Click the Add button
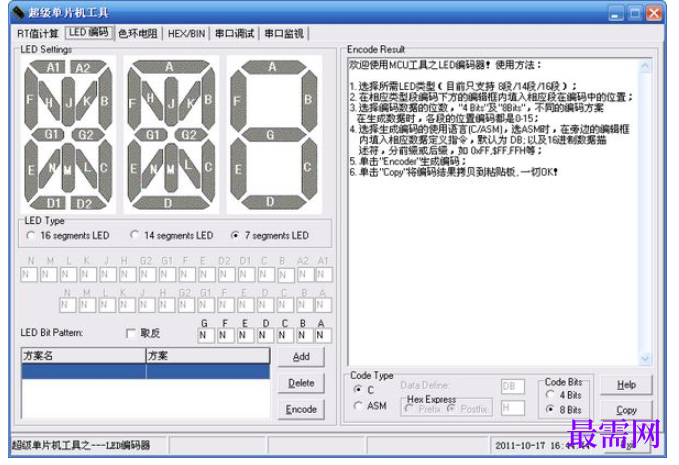The height and width of the screenshot is (465, 679). [301, 357]
